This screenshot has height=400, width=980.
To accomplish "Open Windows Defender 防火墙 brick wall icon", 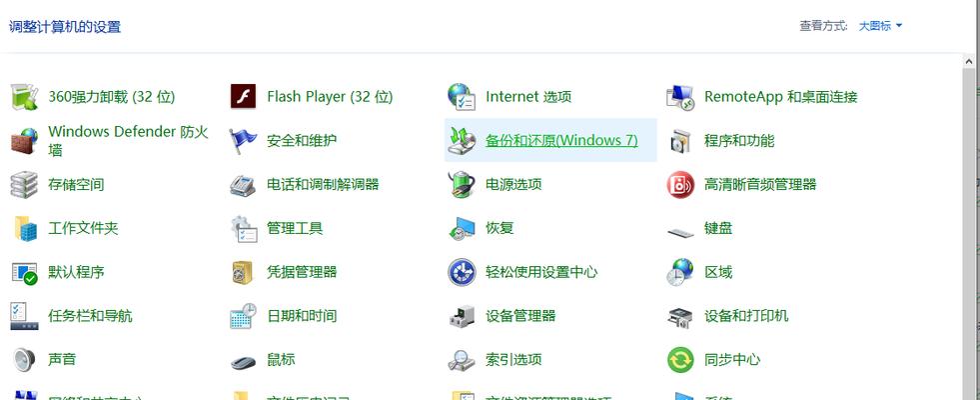I will (25, 140).
